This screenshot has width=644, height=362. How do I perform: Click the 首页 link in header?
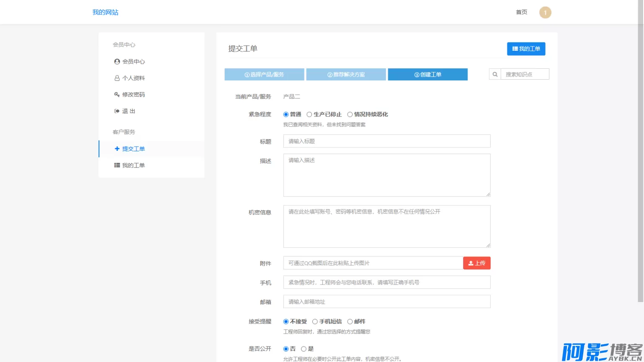pos(522,13)
